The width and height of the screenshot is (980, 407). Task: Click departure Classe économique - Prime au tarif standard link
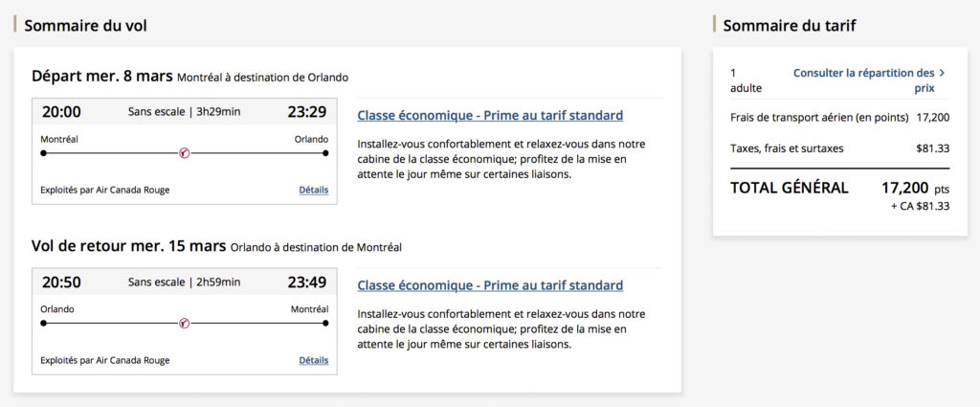(x=490, y=115)
